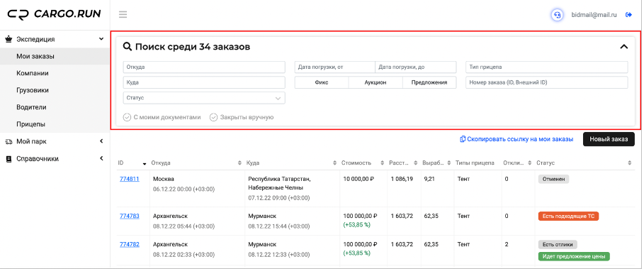Click the Откуда input field

(x=204, y=67)
